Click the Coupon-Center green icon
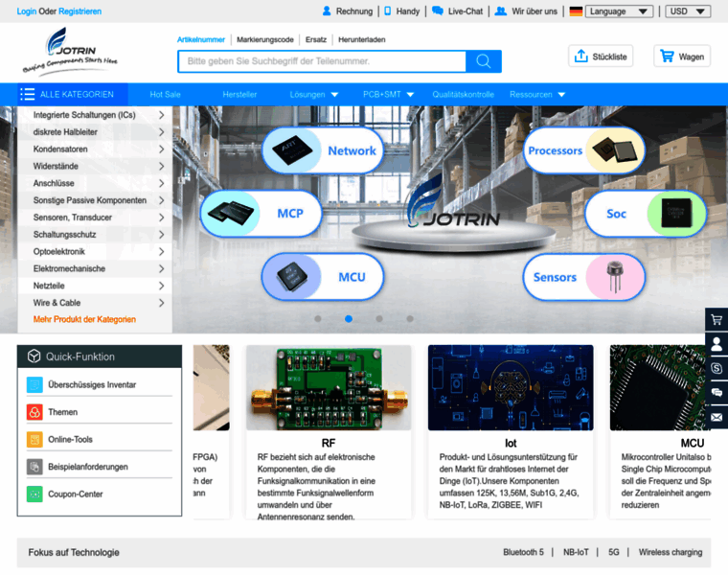728x575 pixels. pyautogui.click(x=34, y=494)
